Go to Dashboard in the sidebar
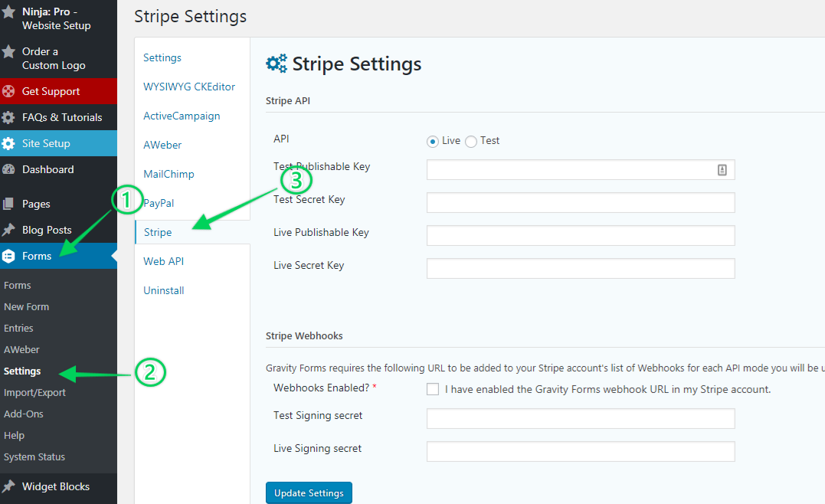 [58, 169]
